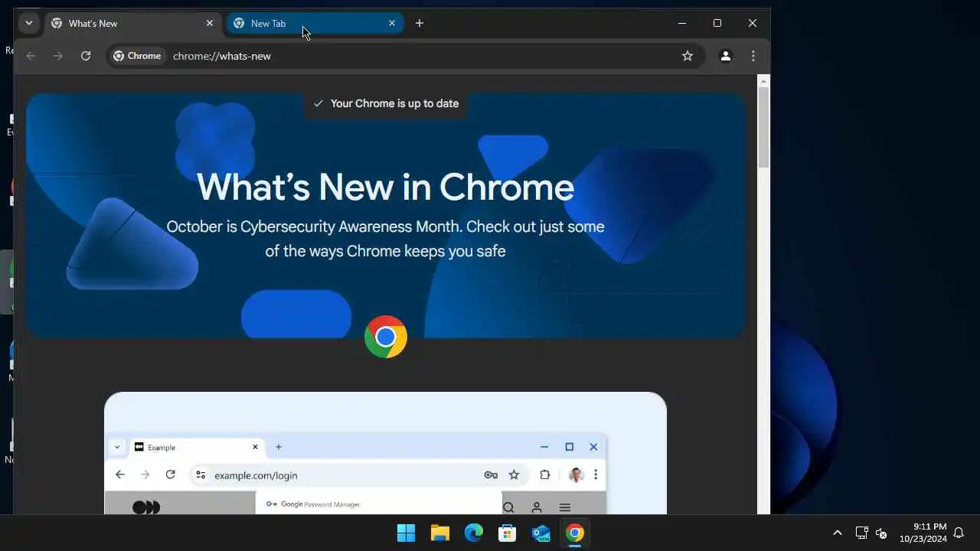Open Outlook from the taskbar
Viewport: 980px width, 551px height.
(x=541, y=533)
